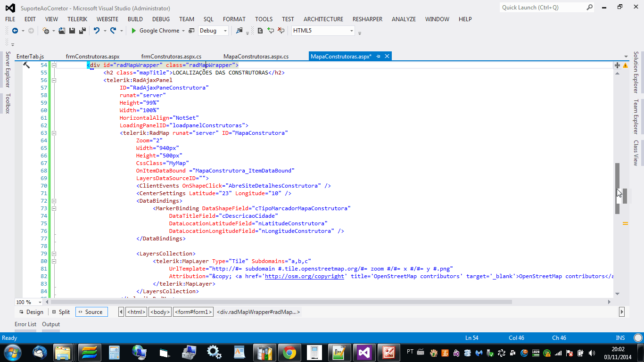Click the Comment selection toolbar icon
This screenshot has height=362, width=644.
pyautogui.click(x=271, y=31)
